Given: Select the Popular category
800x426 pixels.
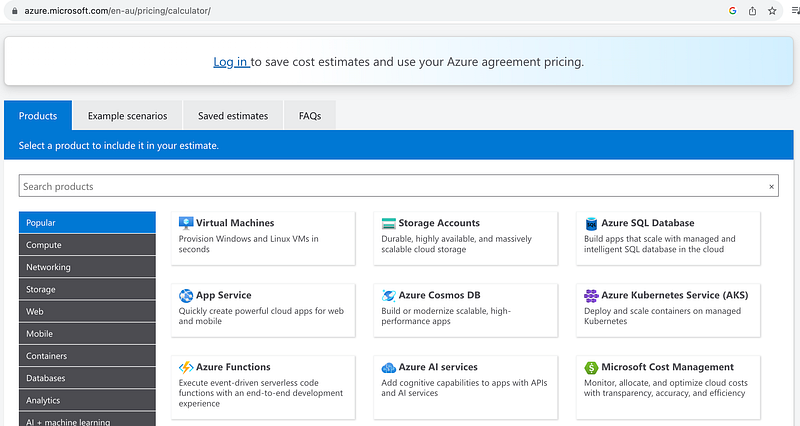Looking at the screenshot, I should (x=87, y=222).
